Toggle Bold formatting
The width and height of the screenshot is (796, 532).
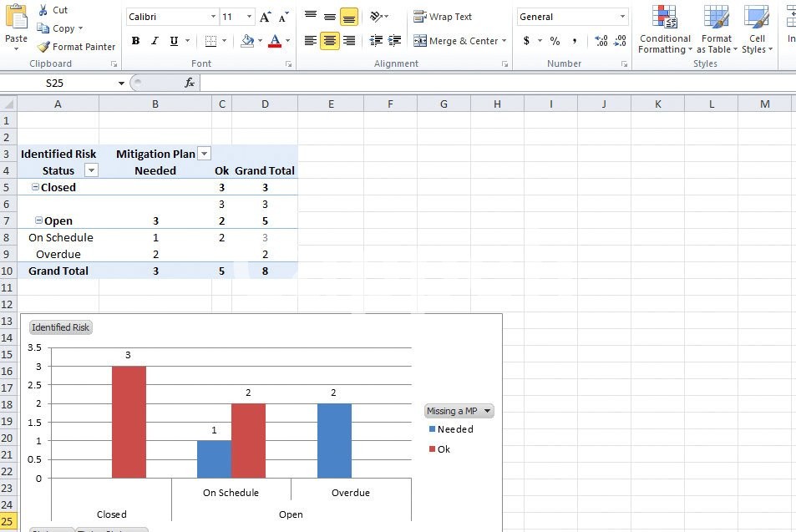[136, 41]
